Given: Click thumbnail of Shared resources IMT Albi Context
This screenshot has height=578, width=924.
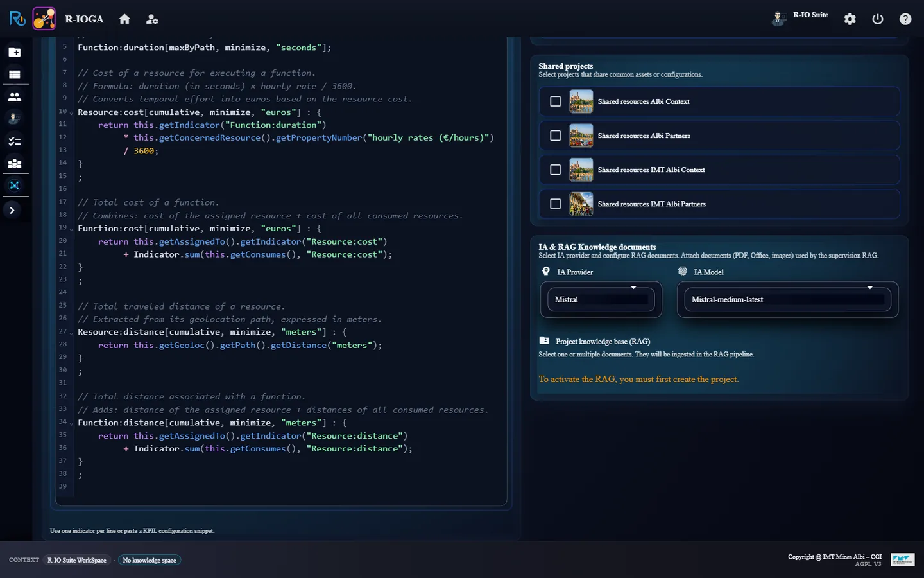Looking at the screenshot, I should [581, 170].
